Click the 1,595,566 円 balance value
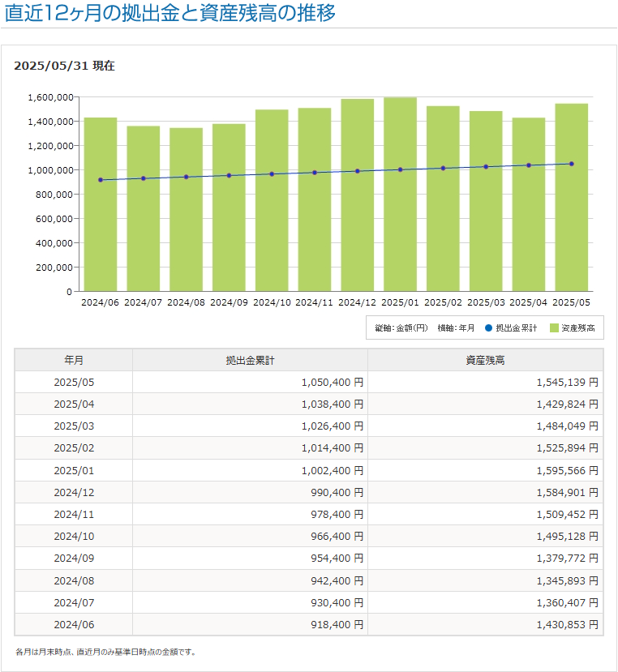The image size is (618, 672). (568, 471)
